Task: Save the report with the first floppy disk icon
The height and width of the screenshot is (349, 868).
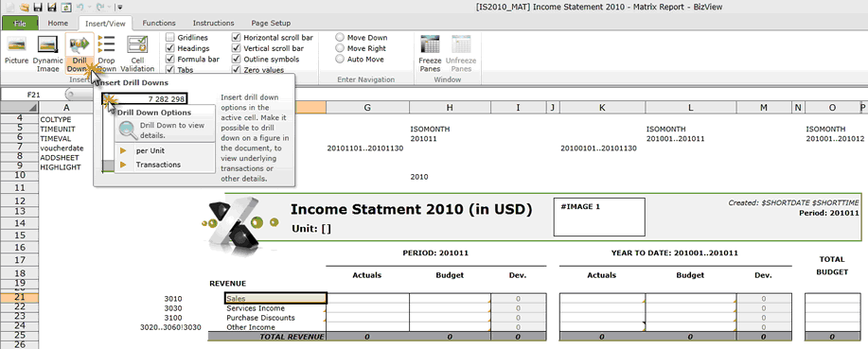Action: tap(38, 8)
